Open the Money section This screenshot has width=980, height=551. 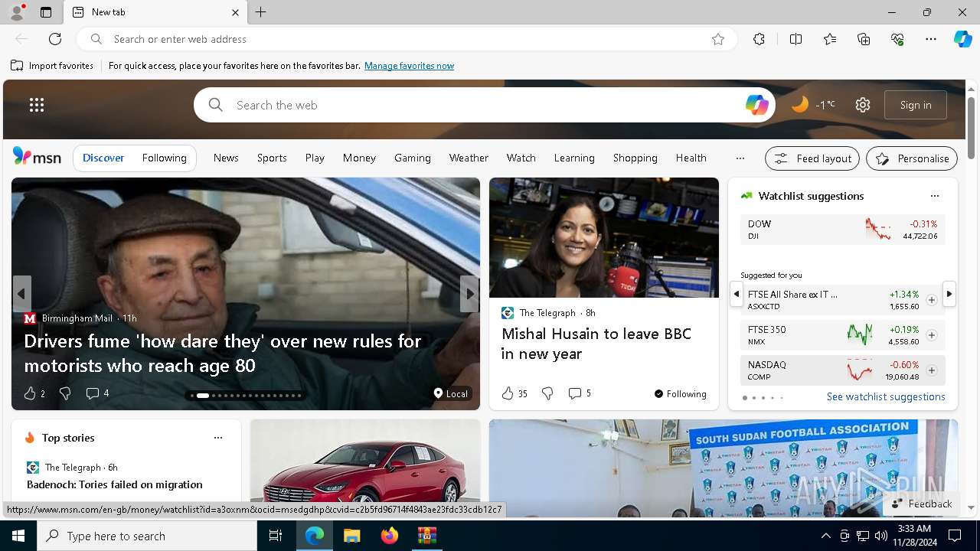[359, 158]
